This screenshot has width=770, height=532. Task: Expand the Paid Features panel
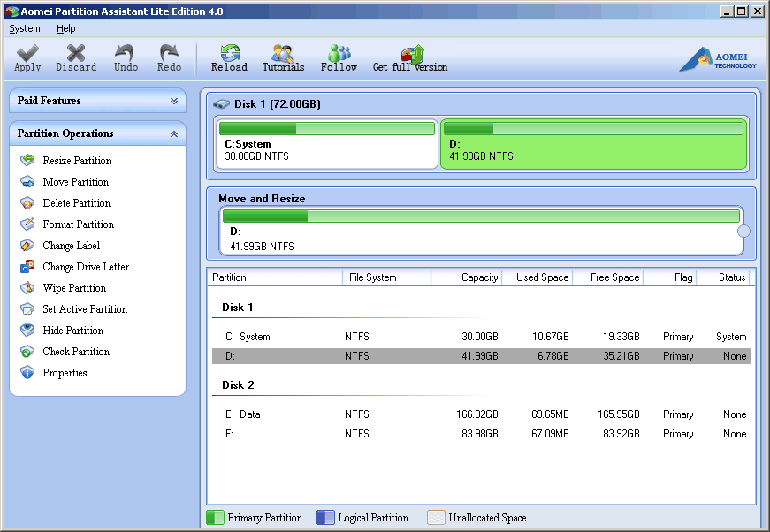174,101
